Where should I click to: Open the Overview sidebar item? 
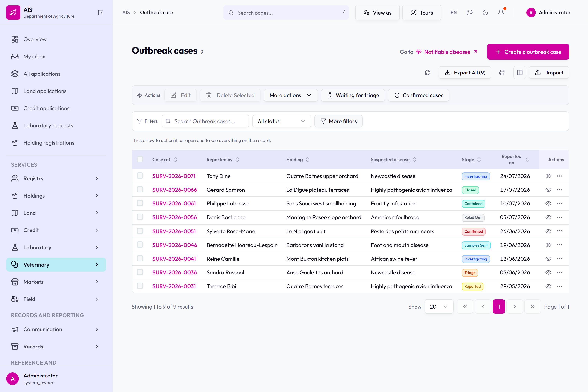56,39
